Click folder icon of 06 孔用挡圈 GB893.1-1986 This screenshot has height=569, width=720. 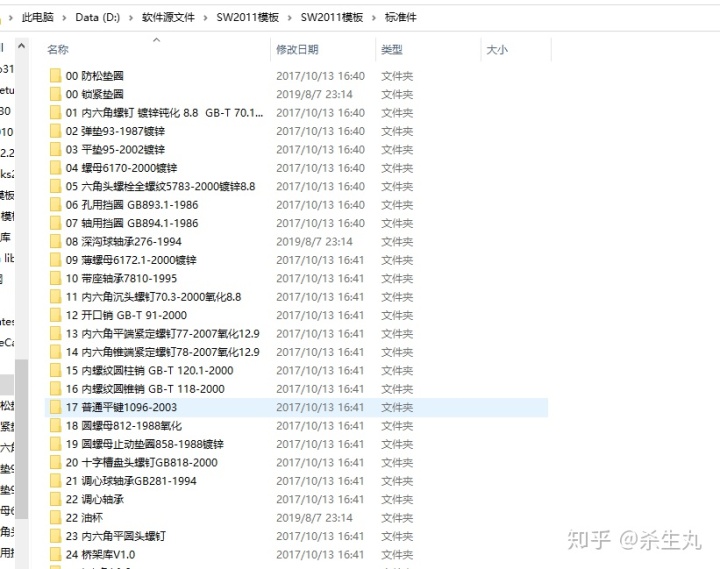pyautogui.click(x=55, y=204)
